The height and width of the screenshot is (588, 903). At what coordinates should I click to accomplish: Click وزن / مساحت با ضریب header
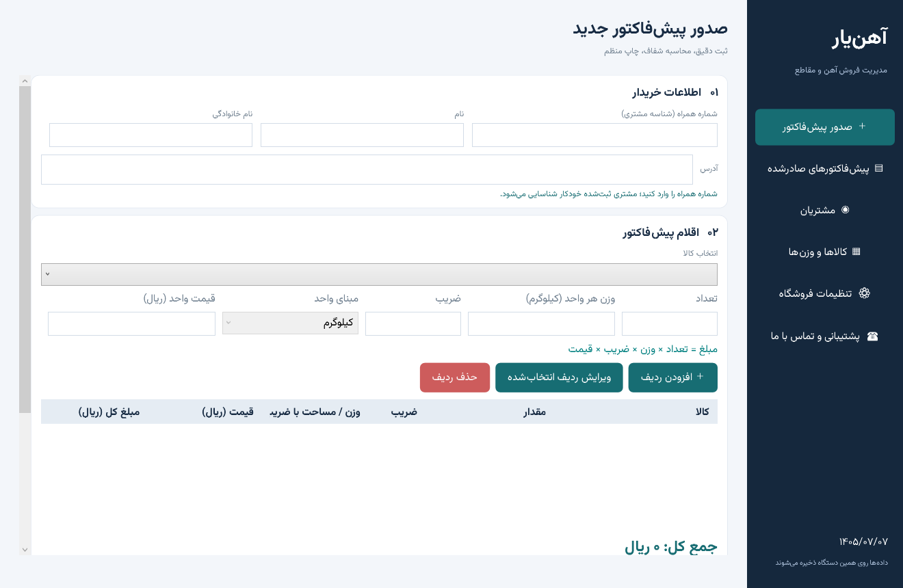pyautogui.click(x=315, y=412)
